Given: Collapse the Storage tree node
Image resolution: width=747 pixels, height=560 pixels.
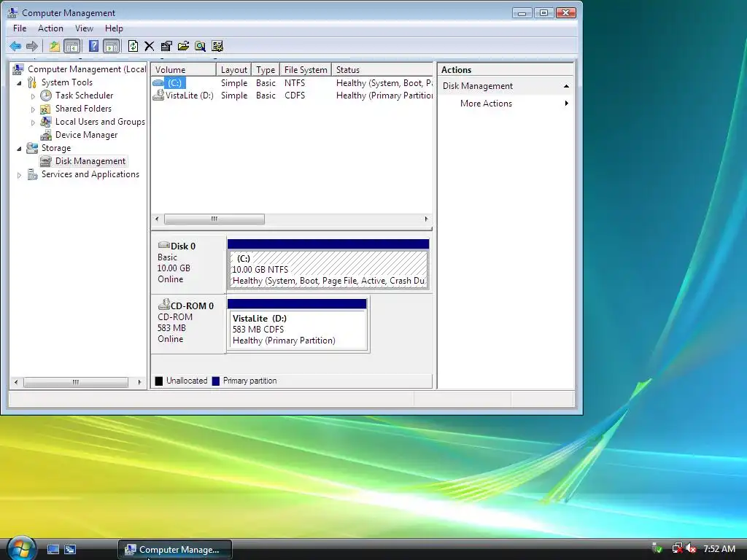Looking at the screenshot, I should coord(19,149).
